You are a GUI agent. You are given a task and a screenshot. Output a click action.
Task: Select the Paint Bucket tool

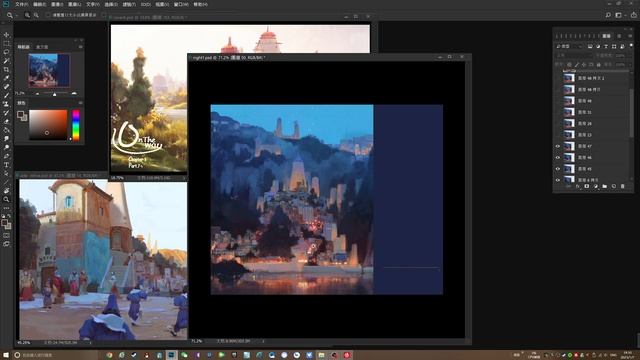click(x=7, y=130)
